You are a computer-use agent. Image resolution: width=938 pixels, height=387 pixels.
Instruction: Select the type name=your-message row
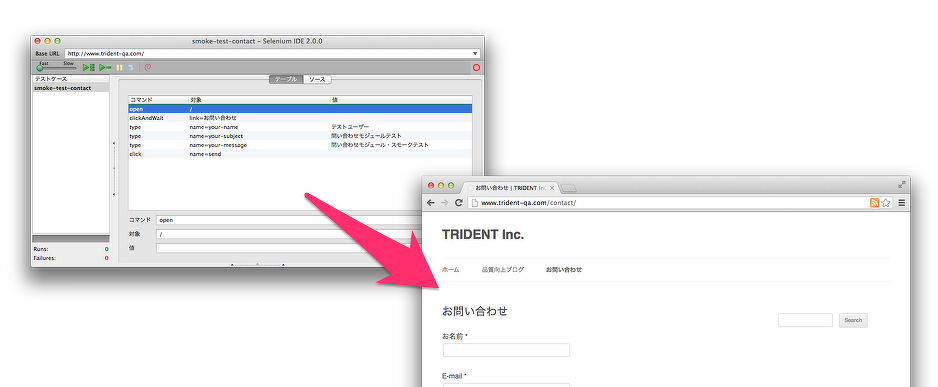point(300,145)
